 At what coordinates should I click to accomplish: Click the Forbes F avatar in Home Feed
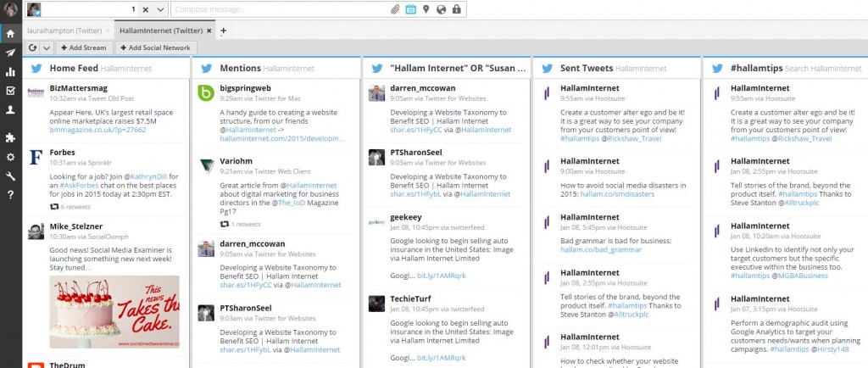[36, 157]
